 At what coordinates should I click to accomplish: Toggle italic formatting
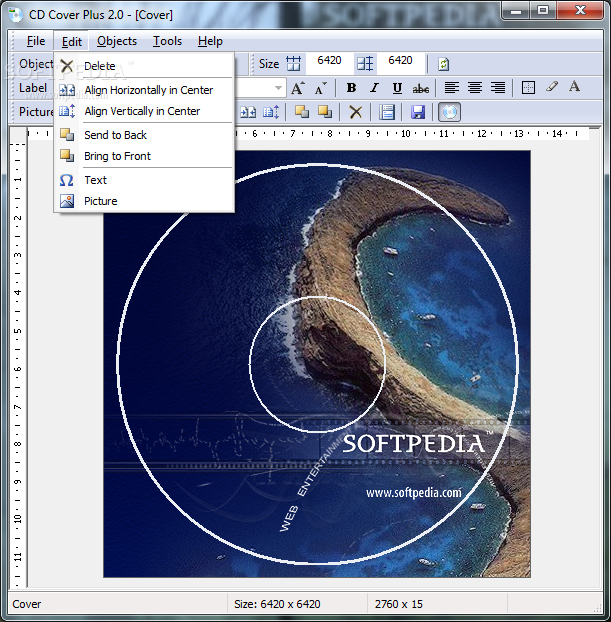(374, 88)
